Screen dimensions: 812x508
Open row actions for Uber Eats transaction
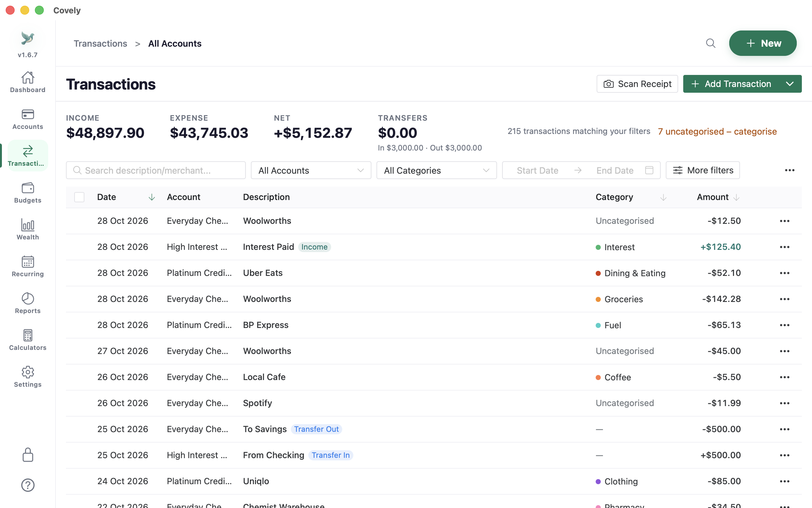(784, 273)
